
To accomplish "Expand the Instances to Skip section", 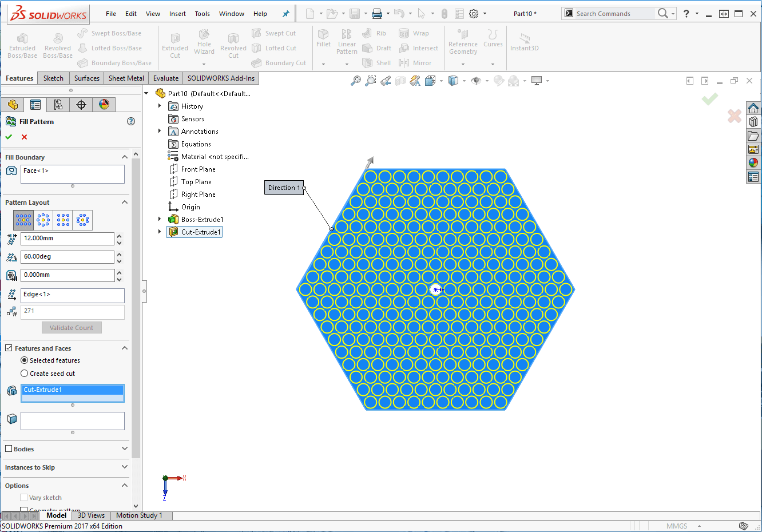I will (125, 467).
